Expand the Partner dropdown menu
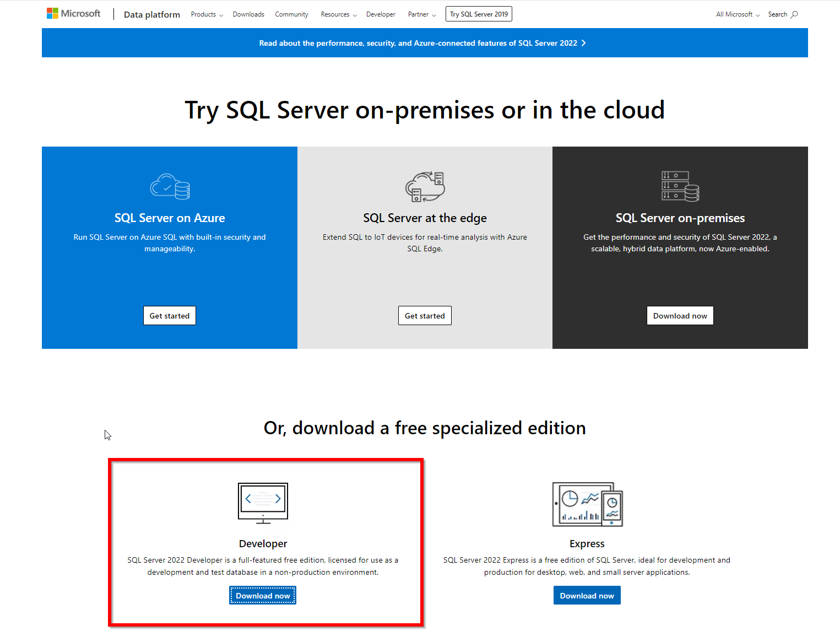This screenshot has height=642, width=840. pos(422,14)
